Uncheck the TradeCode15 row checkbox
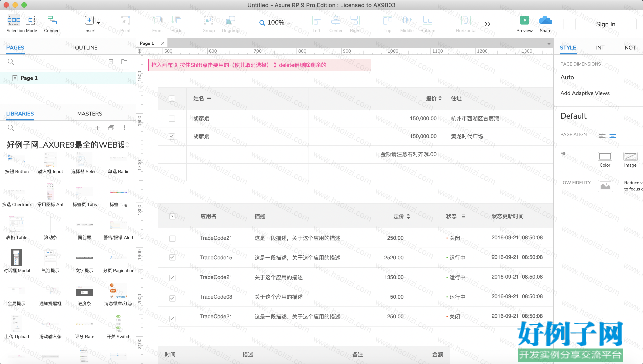This screenshot has width=643, height=364. click(172, 257)
